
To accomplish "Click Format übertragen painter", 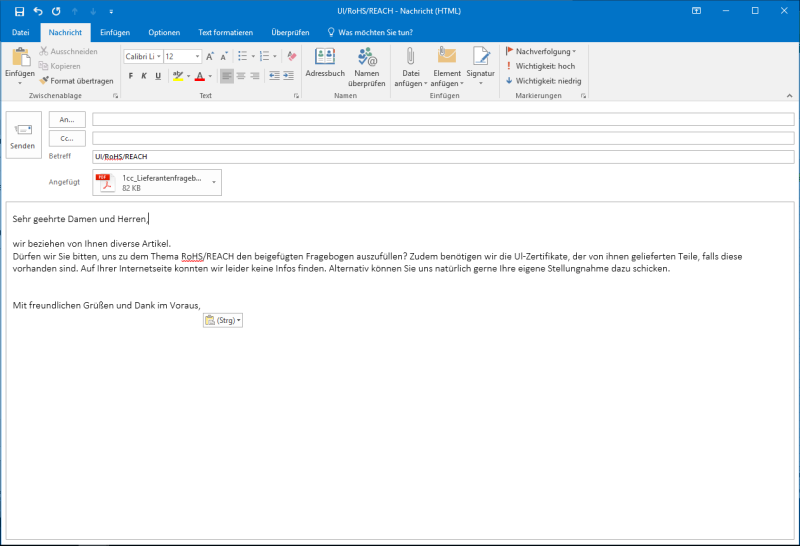I will coord(75,80).
